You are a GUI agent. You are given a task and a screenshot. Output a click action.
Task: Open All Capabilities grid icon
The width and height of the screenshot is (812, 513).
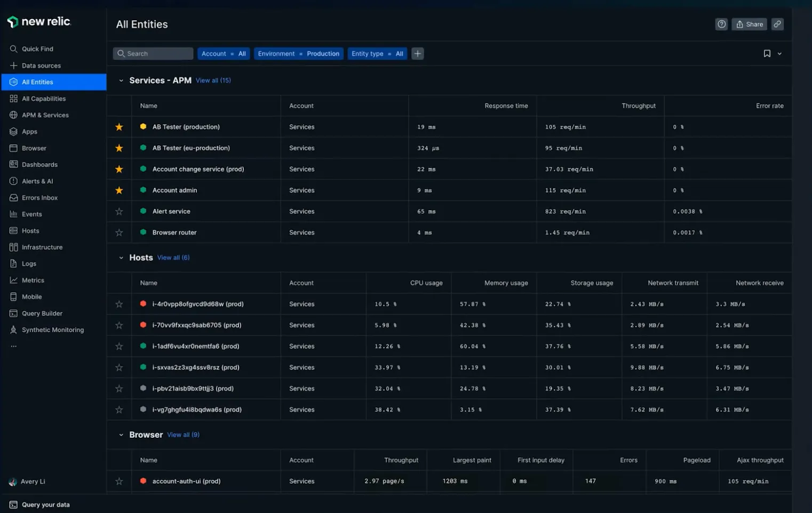13,98
